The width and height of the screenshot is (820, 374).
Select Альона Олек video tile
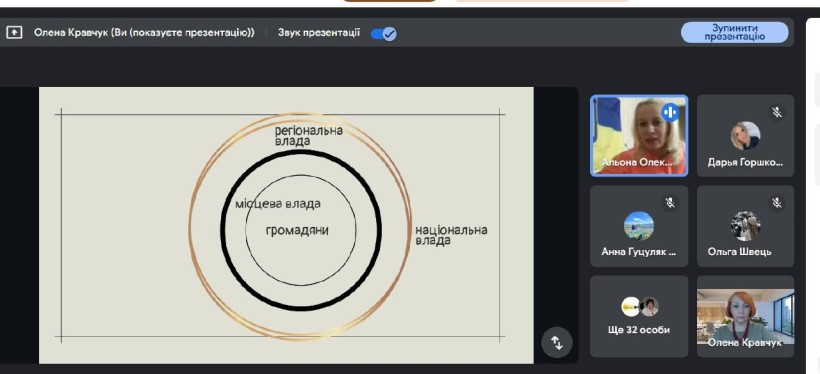[639, 135]
